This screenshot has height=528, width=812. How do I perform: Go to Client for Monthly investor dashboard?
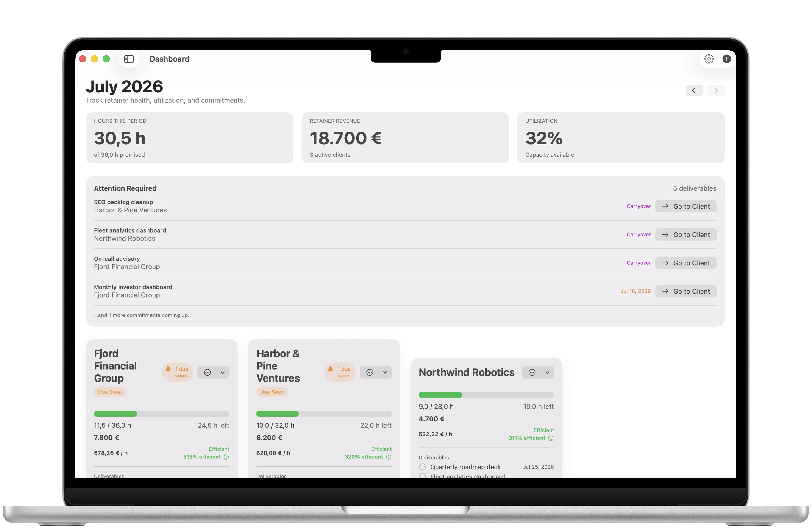[x=686, y=291]
